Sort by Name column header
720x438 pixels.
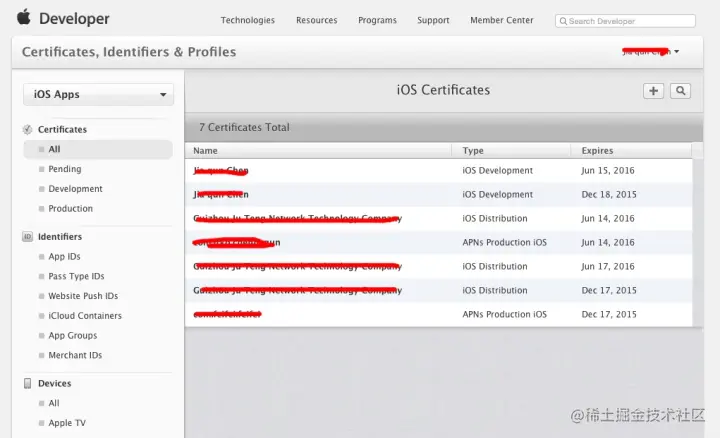coord(318,151)
